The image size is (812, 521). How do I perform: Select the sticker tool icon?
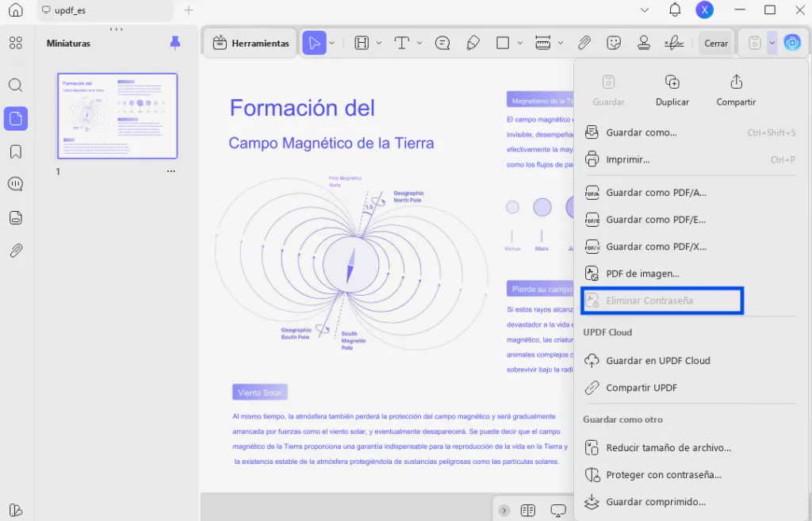[x=614, y=43]
